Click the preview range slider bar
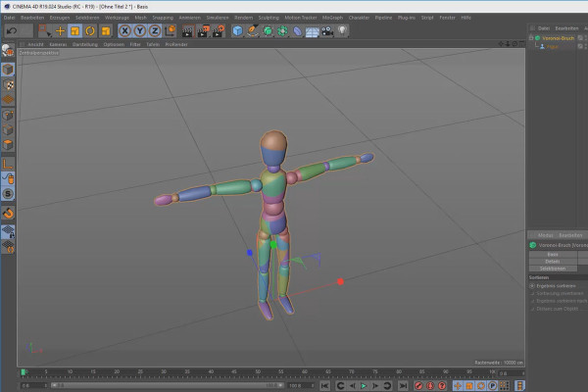Image resolution: width=588 pixels, height=392 pixels. click(x=168, y=385)
